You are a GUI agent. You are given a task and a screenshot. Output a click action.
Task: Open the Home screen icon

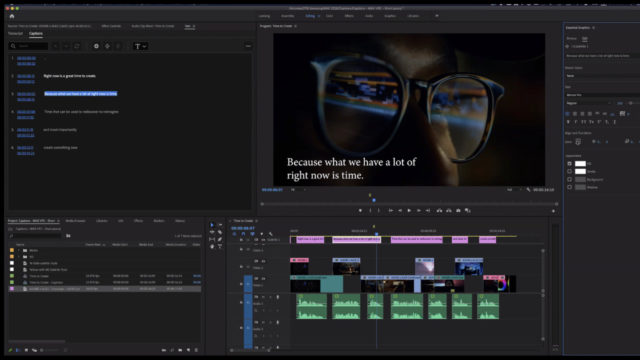point(12,16)
